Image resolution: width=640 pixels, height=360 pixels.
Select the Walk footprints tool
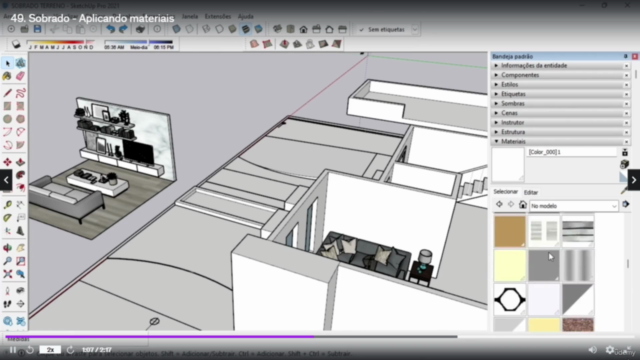(x=7, y=304)
